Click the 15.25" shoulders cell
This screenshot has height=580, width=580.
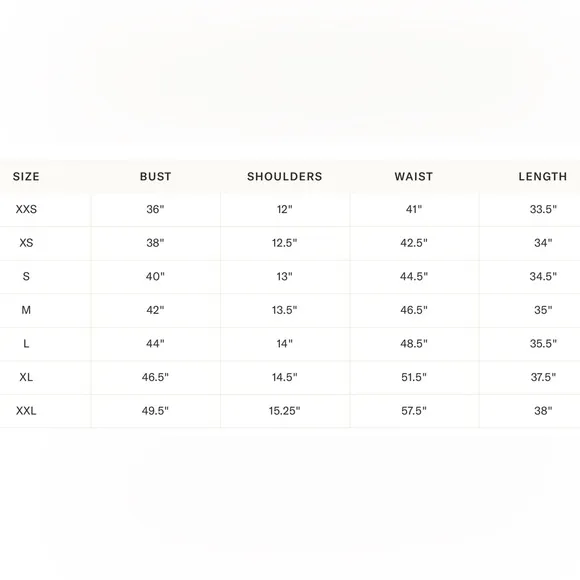point(284,411)
